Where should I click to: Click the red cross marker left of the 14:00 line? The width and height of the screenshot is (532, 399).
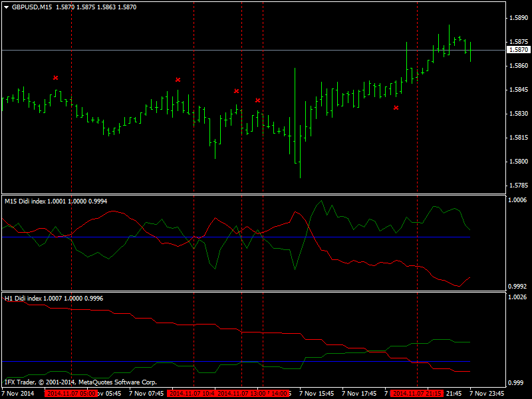pos(258,100)
